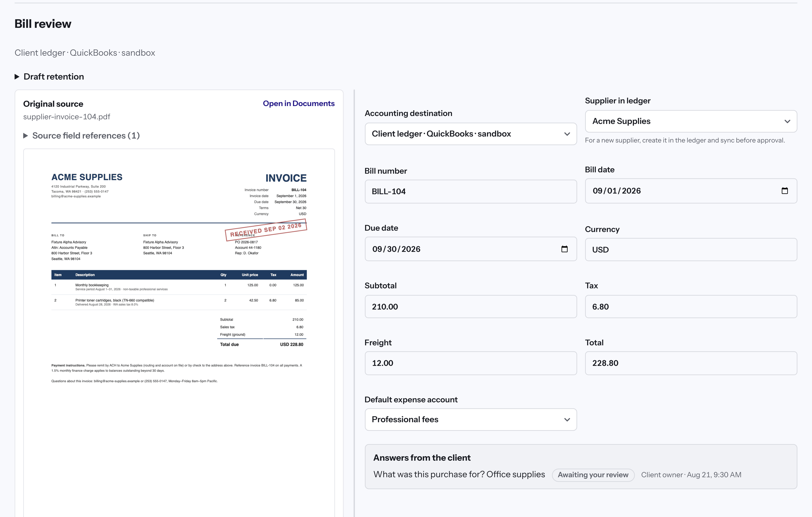
Task: Click the new supplier sync hint text
Action: [685, 140]
